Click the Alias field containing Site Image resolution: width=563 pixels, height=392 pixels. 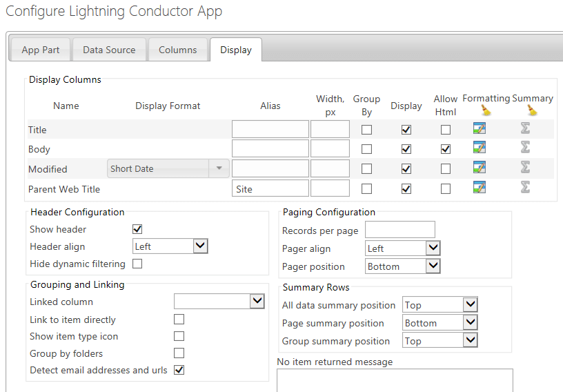click(x=270, y=188)
